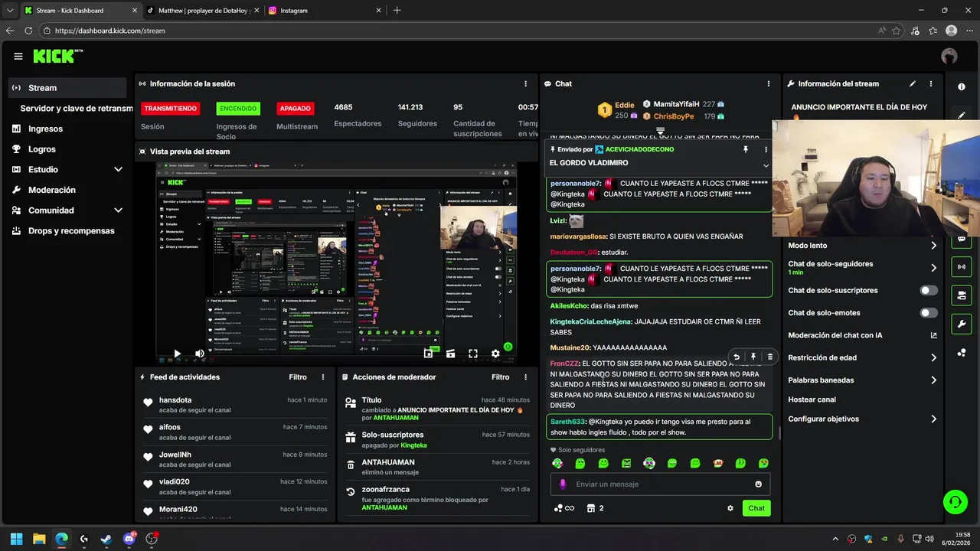
Task: Open the emoji picker in message box
Action: click(759, 484)
